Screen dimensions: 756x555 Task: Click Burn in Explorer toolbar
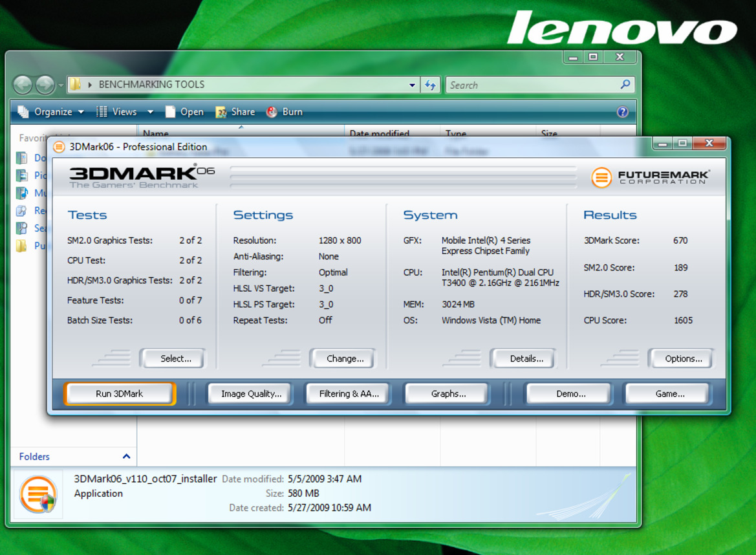(x=285, y=112)
